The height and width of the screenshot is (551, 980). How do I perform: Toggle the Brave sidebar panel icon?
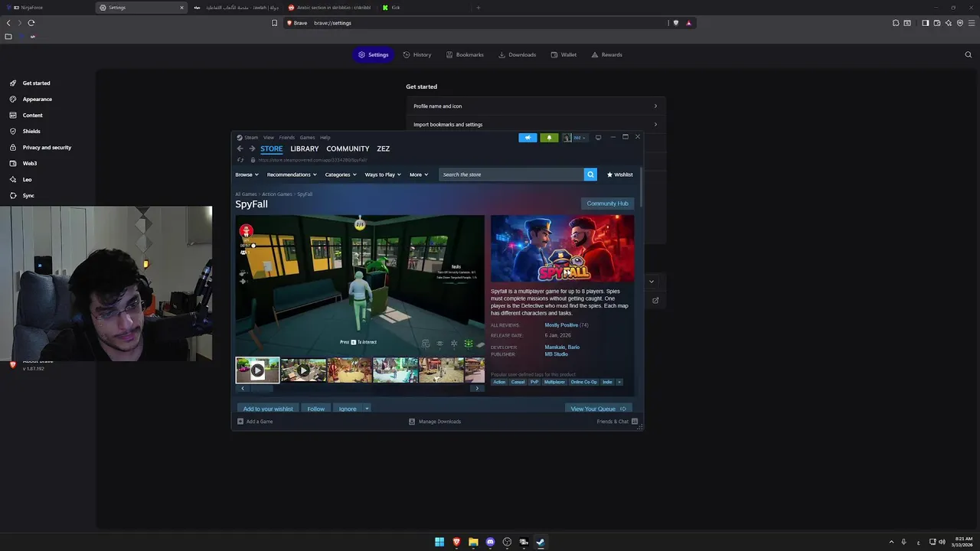tap(925, 23)
